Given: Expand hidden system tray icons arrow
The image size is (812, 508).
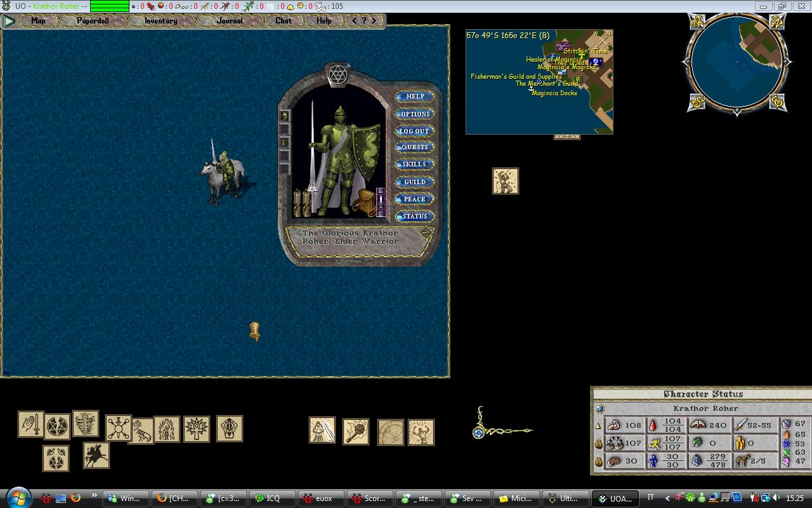Looking at the screenshot, I should [667, 498].
